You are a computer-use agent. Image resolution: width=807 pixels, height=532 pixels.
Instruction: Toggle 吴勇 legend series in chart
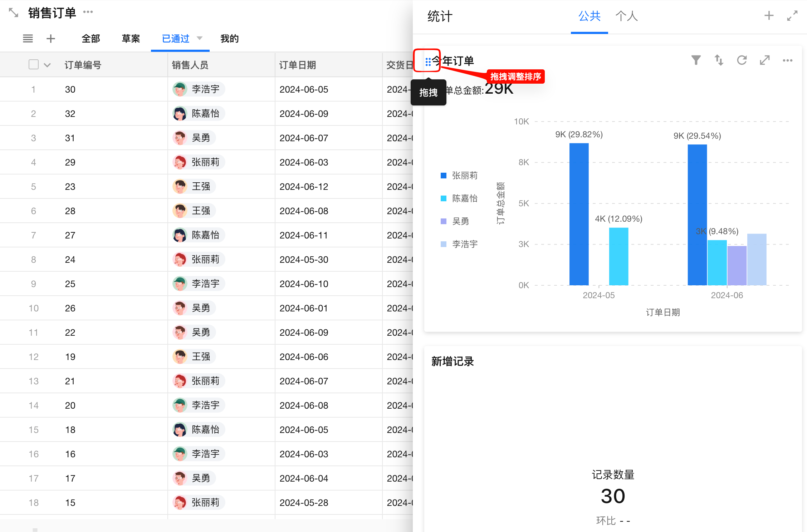460,221
